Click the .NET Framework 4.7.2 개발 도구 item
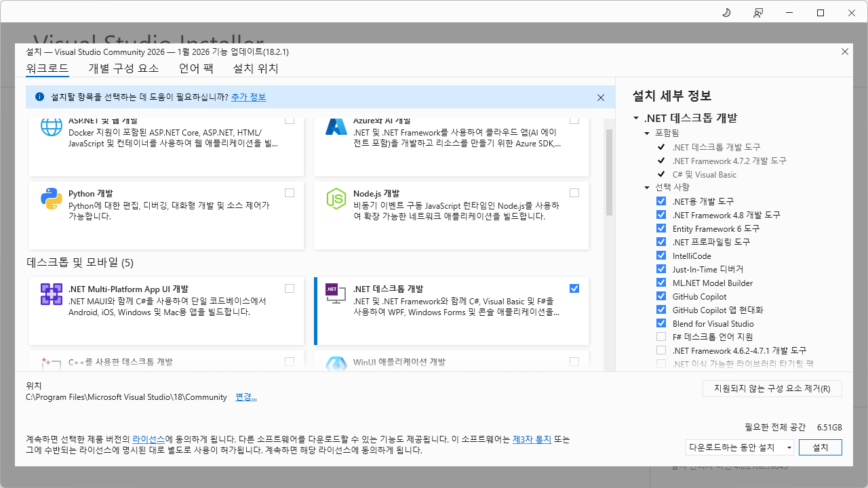Image resolution: width=868 pixels, height=488 pixels. click(x=730, y=161)
